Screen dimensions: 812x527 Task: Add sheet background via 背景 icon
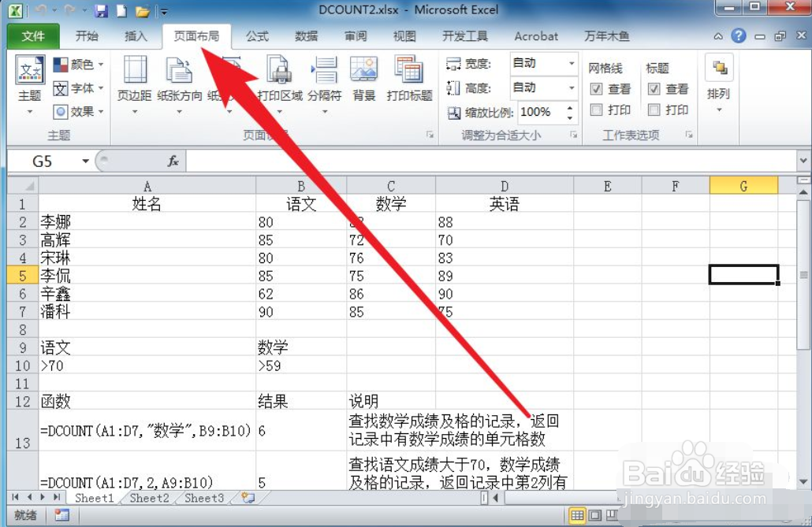point(363,79)
